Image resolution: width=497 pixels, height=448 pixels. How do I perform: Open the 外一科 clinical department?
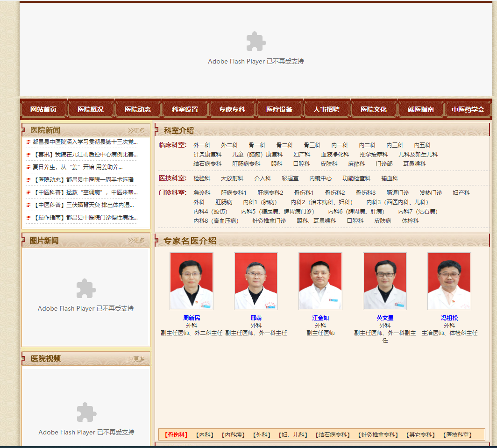coord(202,145)
